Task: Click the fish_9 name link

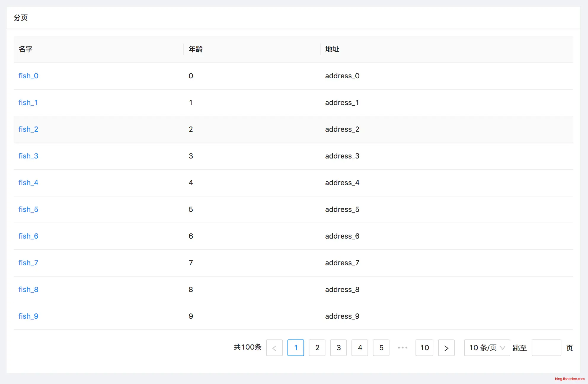Action: [x=28, y=316]
